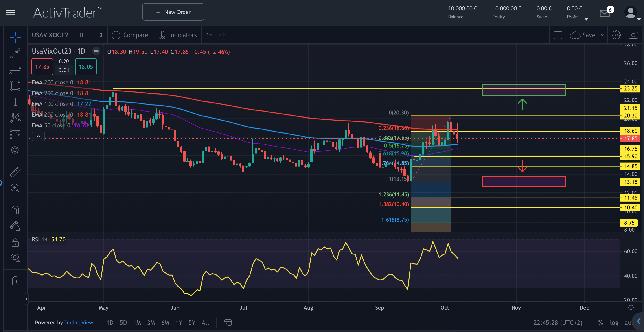The image size is (644, 332).
Task: Open the chart settings gear
Action: tap(616, 35)
